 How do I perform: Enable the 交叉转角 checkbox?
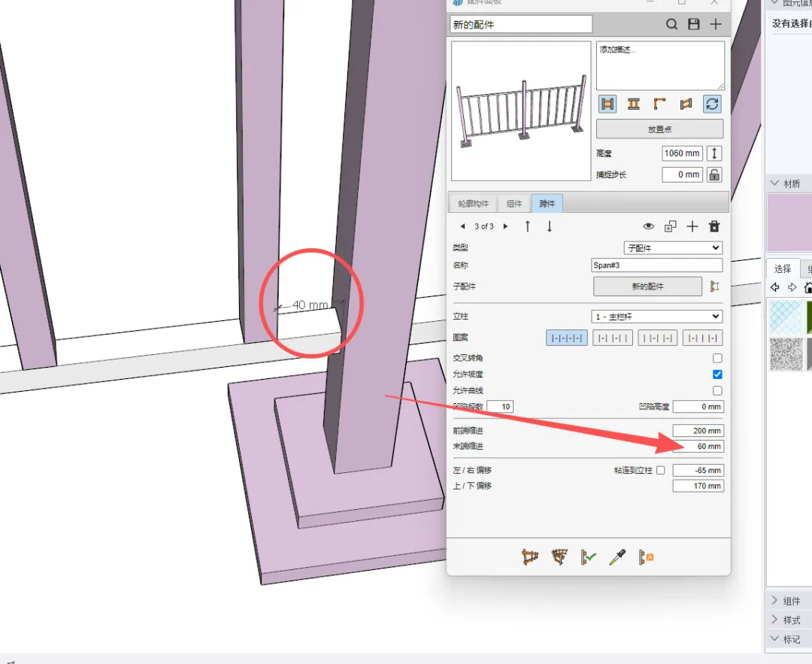[x=717, y=358]
